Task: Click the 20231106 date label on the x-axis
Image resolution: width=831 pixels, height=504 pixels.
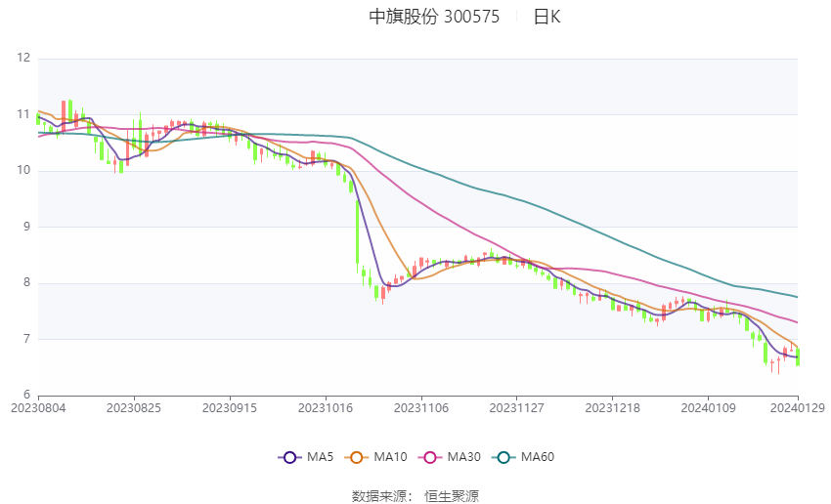Action: [x=420, y=407]
